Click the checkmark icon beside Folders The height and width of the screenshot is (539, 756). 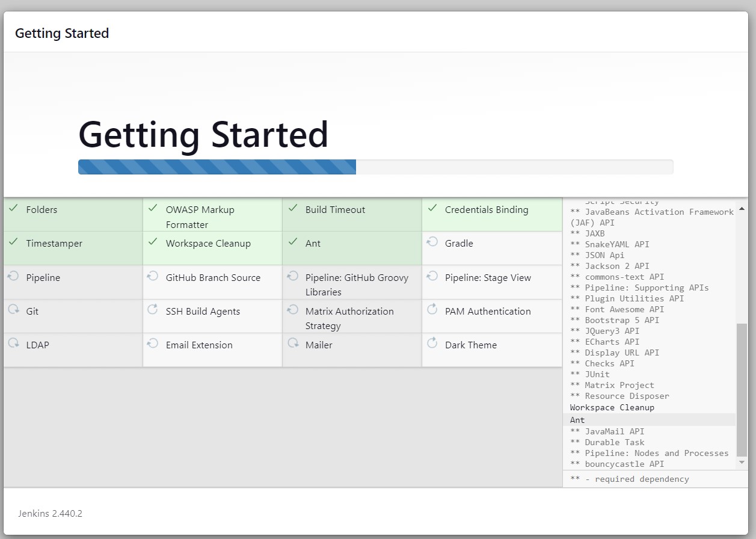[13, 208]
